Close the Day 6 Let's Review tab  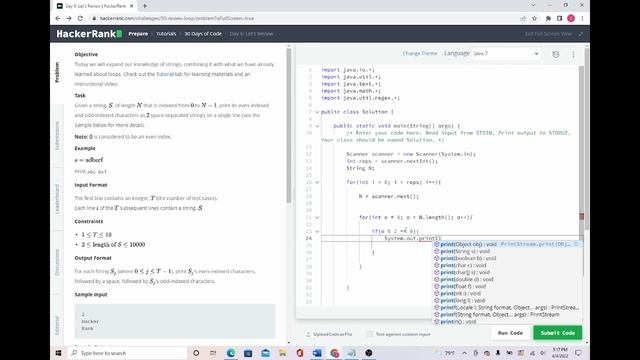(131, 6)
